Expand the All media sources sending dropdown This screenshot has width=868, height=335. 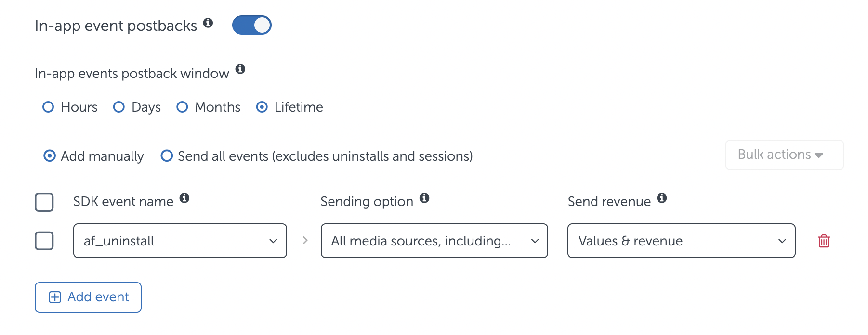434,241
